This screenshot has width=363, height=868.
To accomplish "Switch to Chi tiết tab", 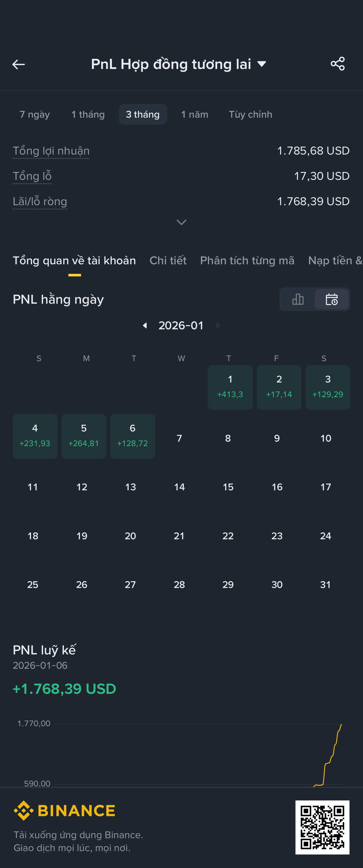I will pyautogui.click(x=168, y=260).
